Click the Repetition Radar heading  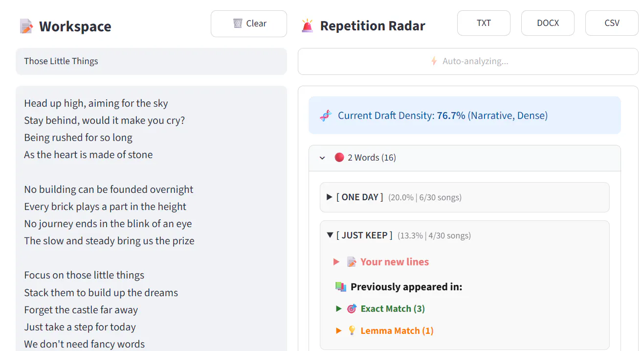coord(373,25)
